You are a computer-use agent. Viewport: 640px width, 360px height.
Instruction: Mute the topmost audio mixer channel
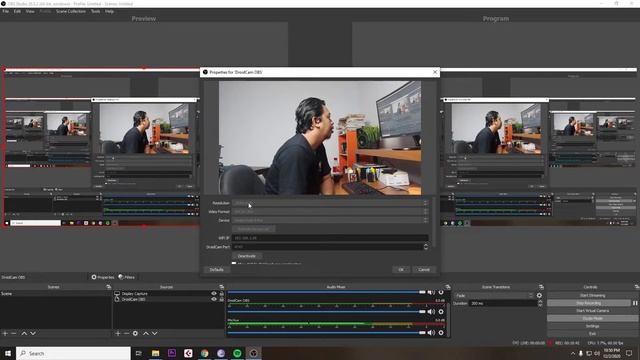coord(431,292)
